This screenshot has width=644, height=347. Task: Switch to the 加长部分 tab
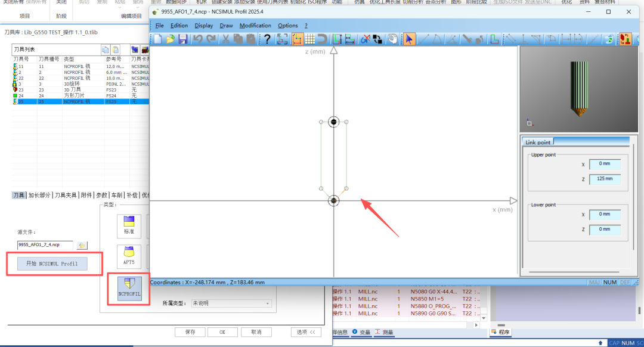pos(39,195)
